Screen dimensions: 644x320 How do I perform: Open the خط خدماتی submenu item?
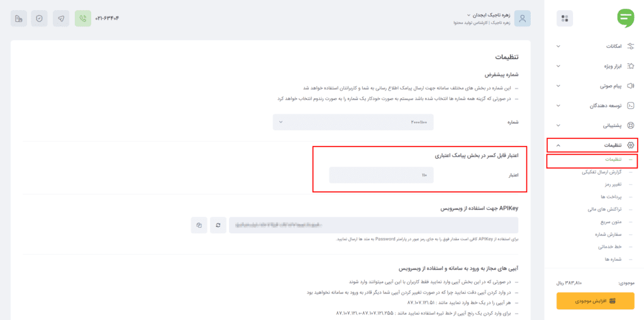coord(610,247)
